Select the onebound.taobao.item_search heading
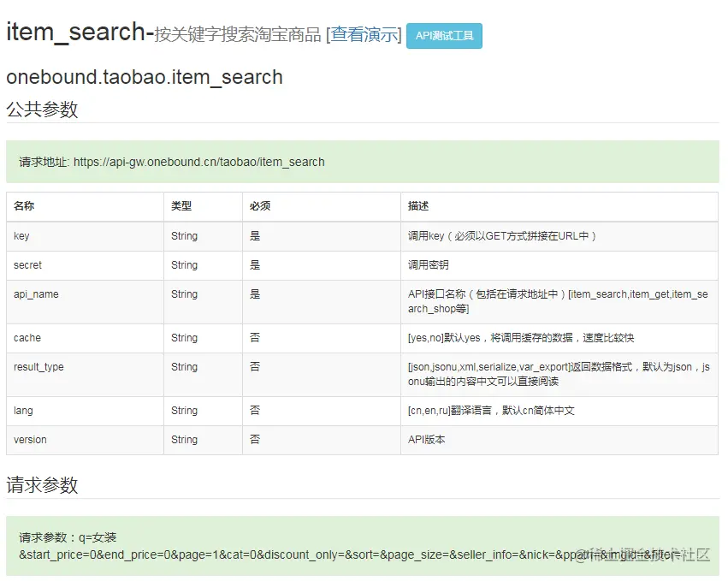 tap(145, 77)
